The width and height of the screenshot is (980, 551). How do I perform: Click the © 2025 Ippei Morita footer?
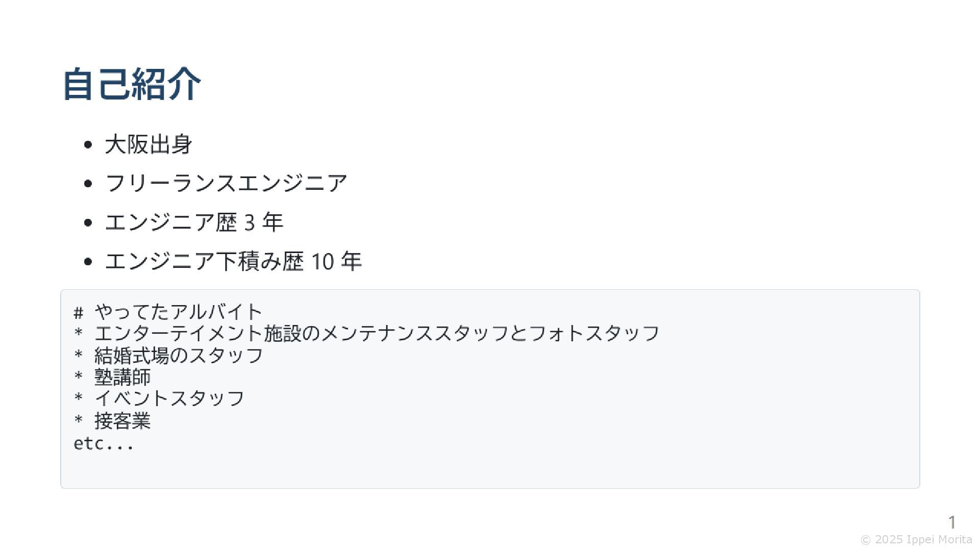coord(916,540)
